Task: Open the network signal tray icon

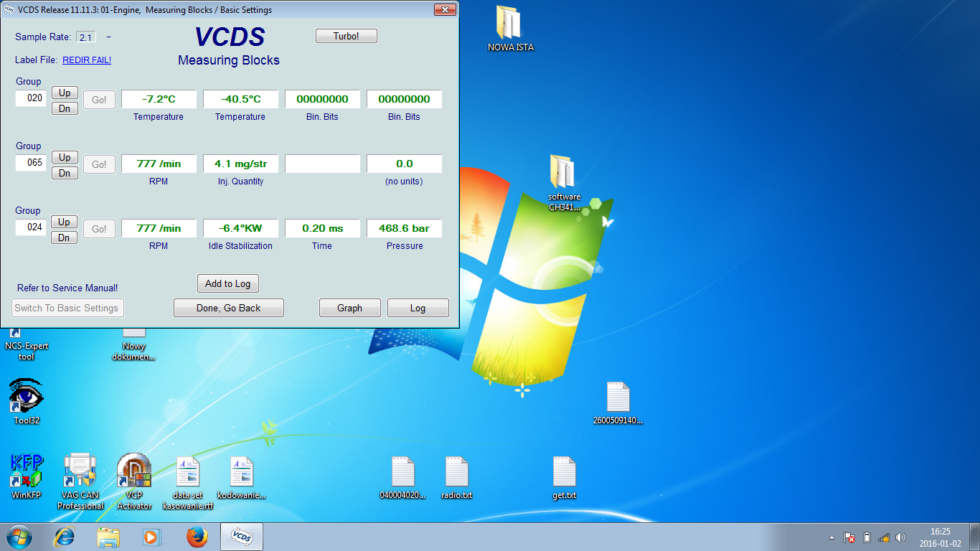Action: pyautogui.click(x=884, y=537)
